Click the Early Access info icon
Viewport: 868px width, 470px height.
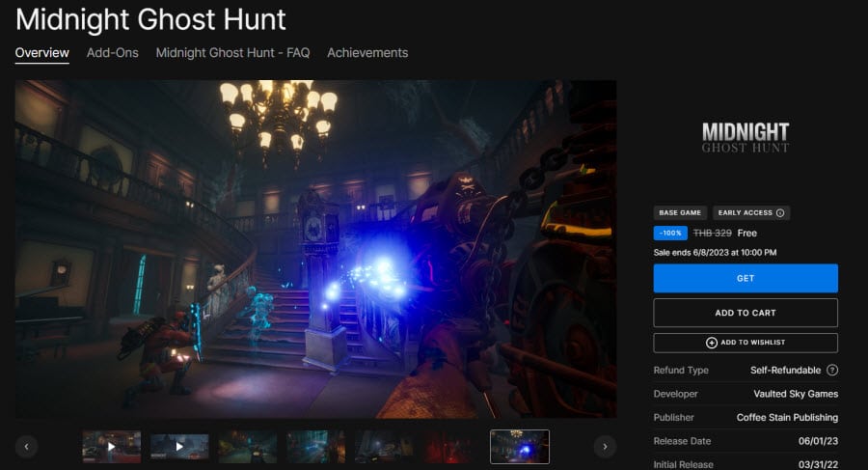780,213
